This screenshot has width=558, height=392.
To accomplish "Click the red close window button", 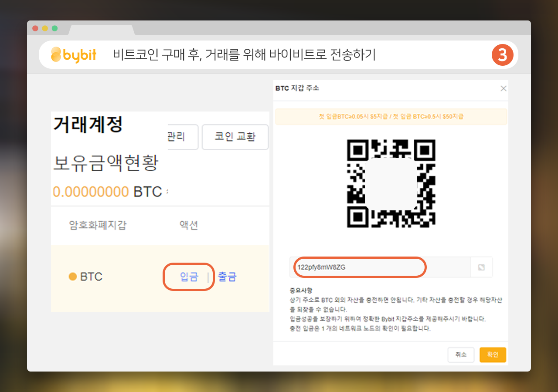I will coord(35,28).
